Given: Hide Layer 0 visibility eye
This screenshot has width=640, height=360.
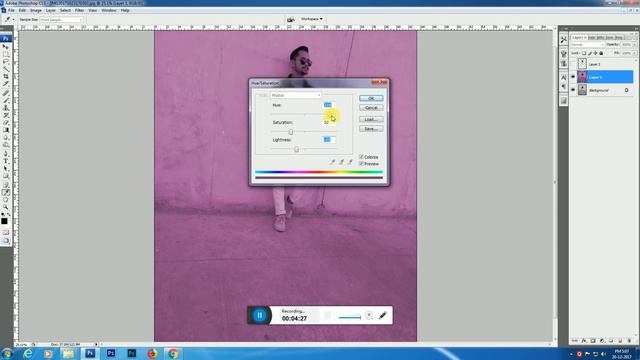Looking at the screenshot, I should pyautogui.click(x=573, y=77).
